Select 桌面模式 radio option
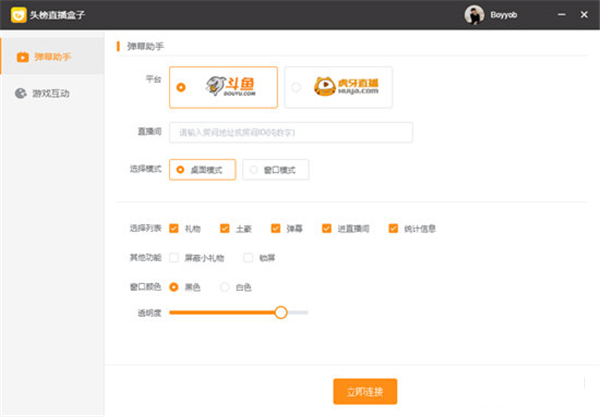600x417 pixels. pos(180,170)
